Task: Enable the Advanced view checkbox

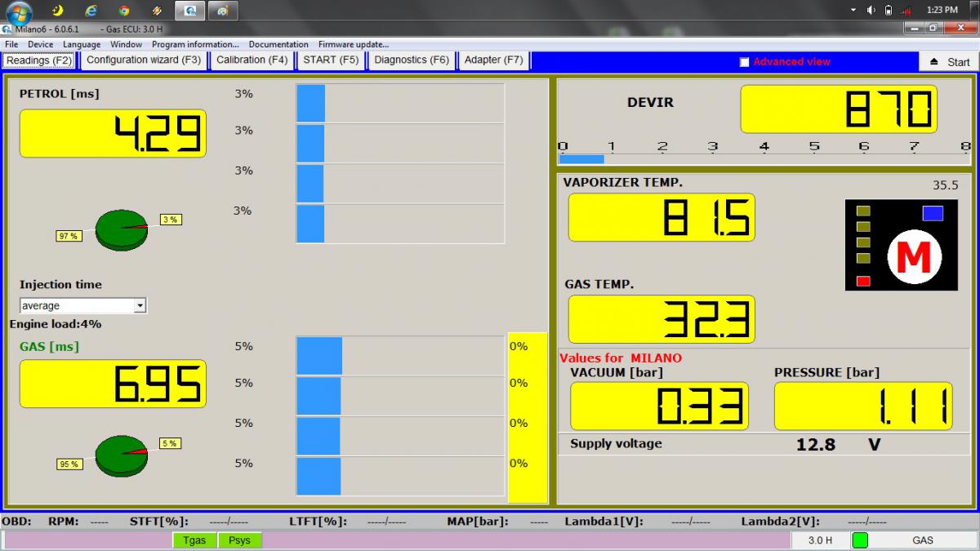Action: coord(744,62)
